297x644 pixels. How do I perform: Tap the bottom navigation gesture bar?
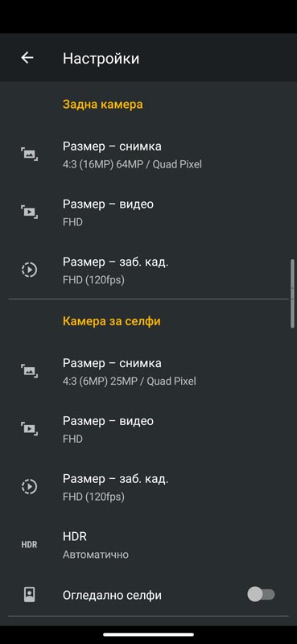148,634
